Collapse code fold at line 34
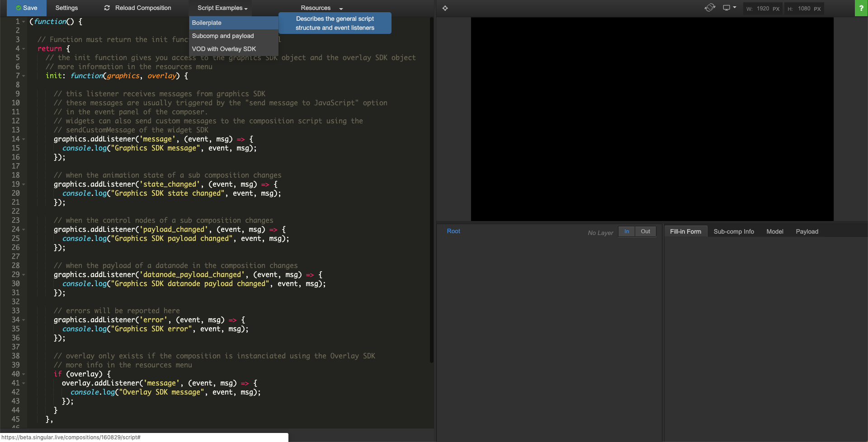Viewport: 868px width, 442px height. pyautogui.click(x=24, y=320)
